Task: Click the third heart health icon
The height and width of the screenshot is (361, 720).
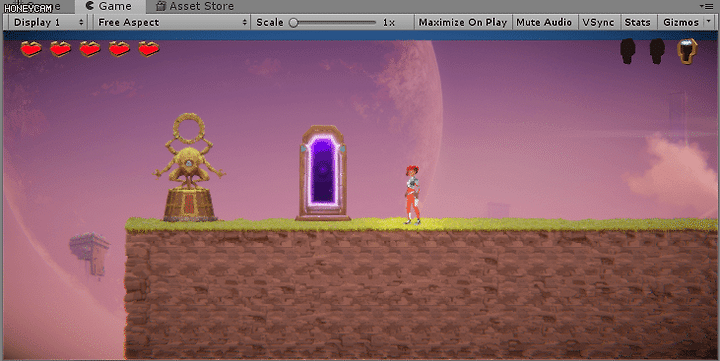Action: pos(90,49)
